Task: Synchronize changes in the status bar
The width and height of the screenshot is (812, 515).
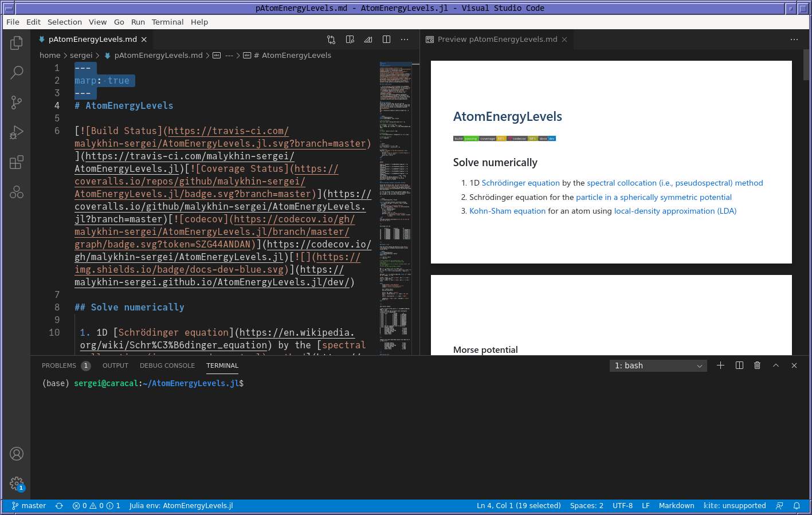Action: pyautogui.click(x=59, y=506)
